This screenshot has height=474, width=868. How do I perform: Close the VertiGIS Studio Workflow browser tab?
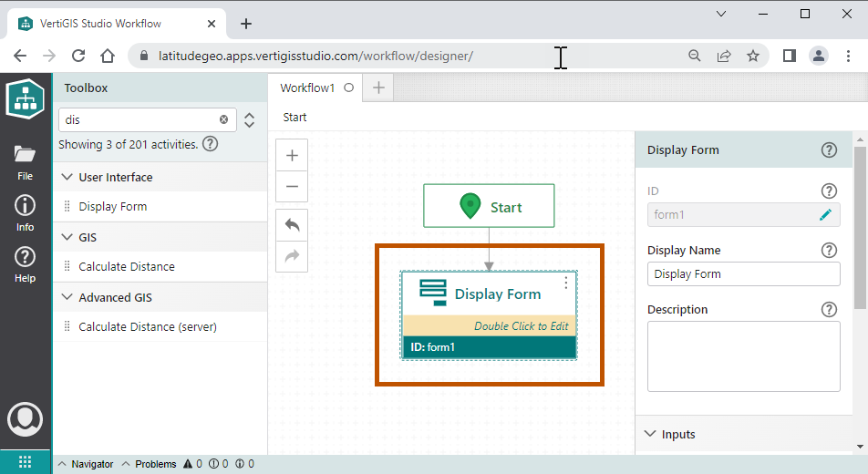pos(212,24)
